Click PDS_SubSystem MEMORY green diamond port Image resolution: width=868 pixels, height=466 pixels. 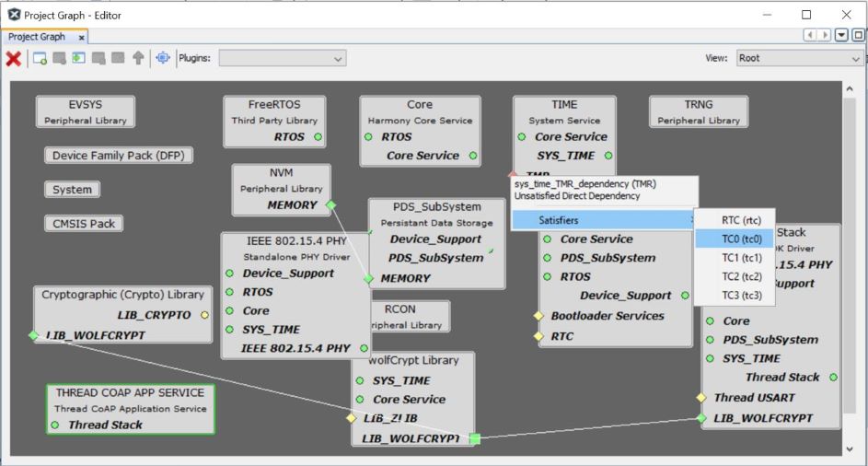click(369, 279)
